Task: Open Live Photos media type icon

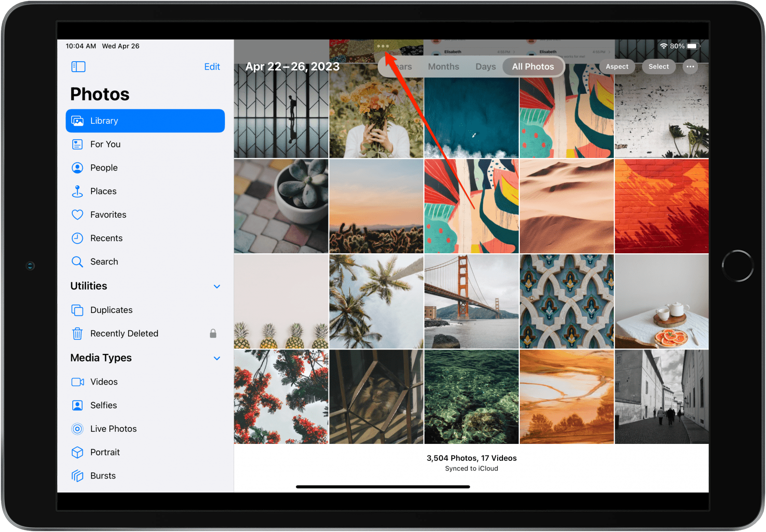Action: coord(77,429)
